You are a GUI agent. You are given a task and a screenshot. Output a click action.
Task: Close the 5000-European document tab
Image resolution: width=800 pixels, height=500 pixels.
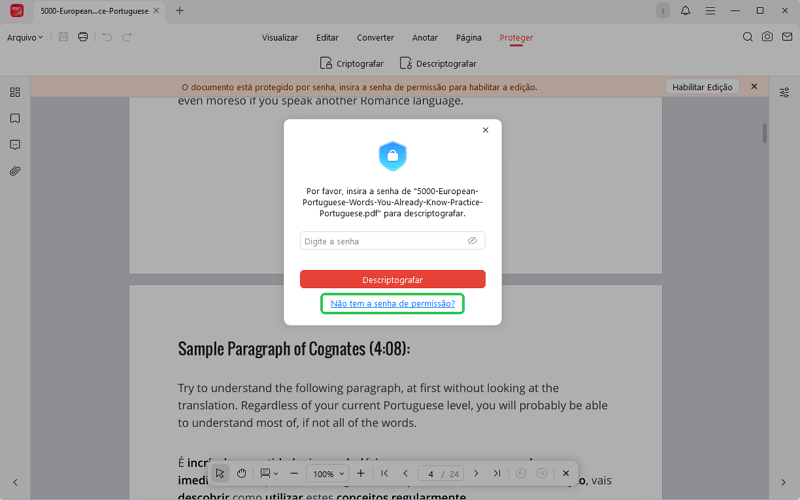coord(156,11)
